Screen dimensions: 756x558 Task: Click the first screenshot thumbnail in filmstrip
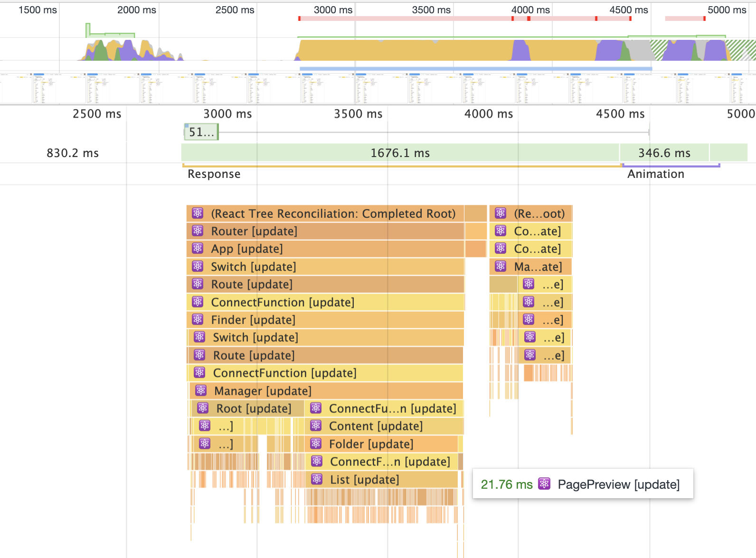pyautogui.click(x=16, y=88)
